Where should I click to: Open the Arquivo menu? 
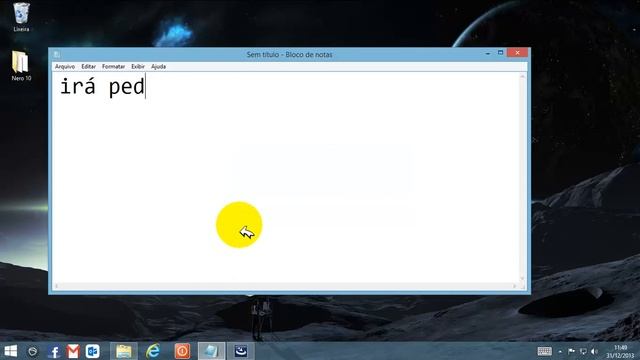(65, 67)
